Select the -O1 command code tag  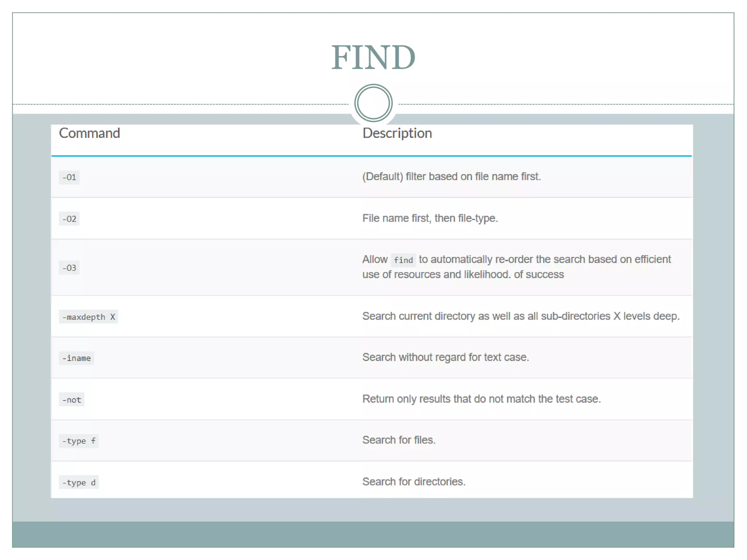69,178
